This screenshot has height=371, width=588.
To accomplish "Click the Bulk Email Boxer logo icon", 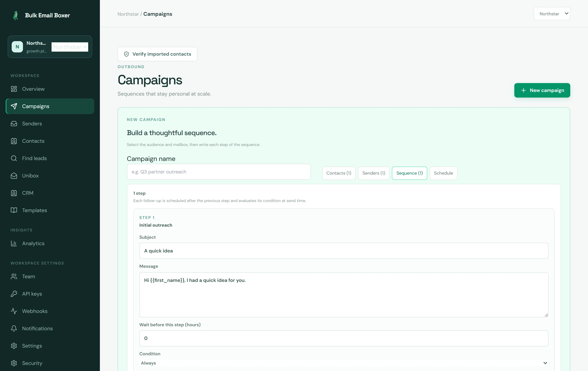I will pyautogui.click(x=16, y=15).
